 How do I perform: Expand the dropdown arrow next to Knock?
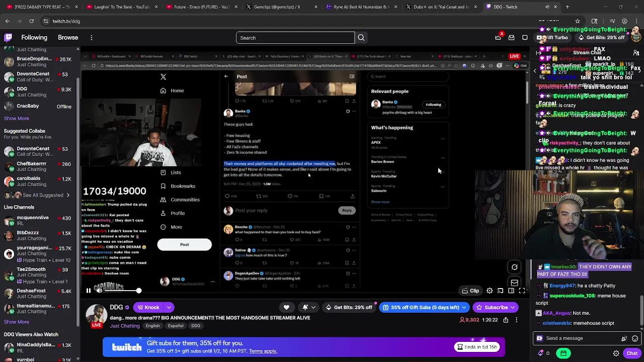169,307
